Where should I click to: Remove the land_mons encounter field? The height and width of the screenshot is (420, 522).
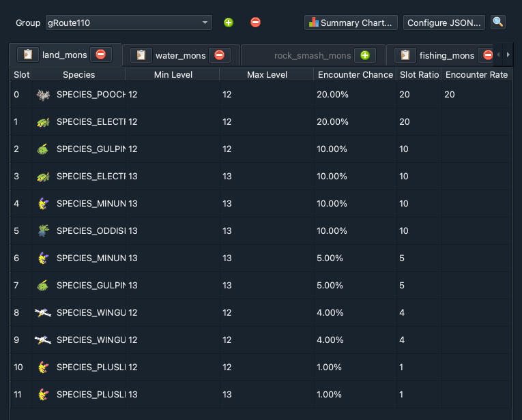(100, 54)
